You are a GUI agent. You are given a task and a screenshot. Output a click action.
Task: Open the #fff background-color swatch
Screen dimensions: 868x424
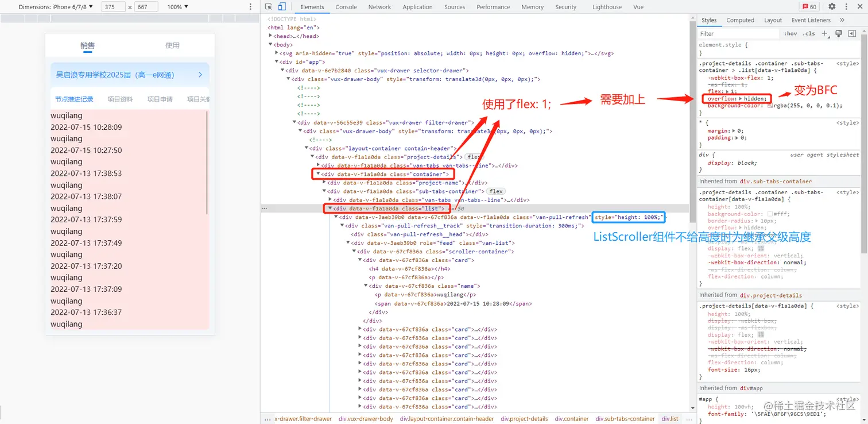[770, 214]
